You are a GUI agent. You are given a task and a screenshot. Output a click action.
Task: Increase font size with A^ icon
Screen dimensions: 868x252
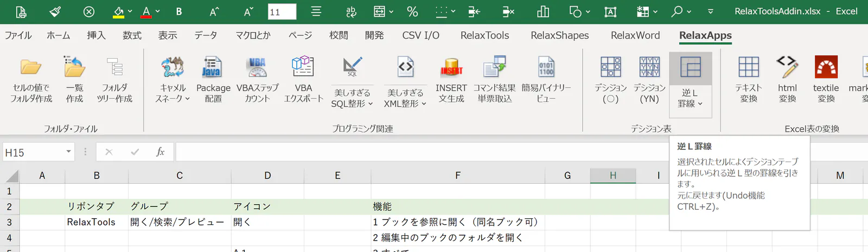tap(214, 11)
